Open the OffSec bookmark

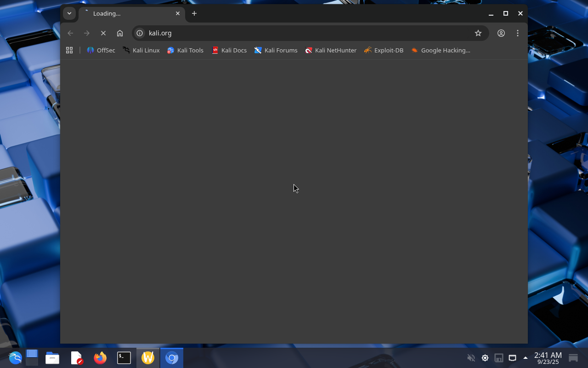pos(101,50)
